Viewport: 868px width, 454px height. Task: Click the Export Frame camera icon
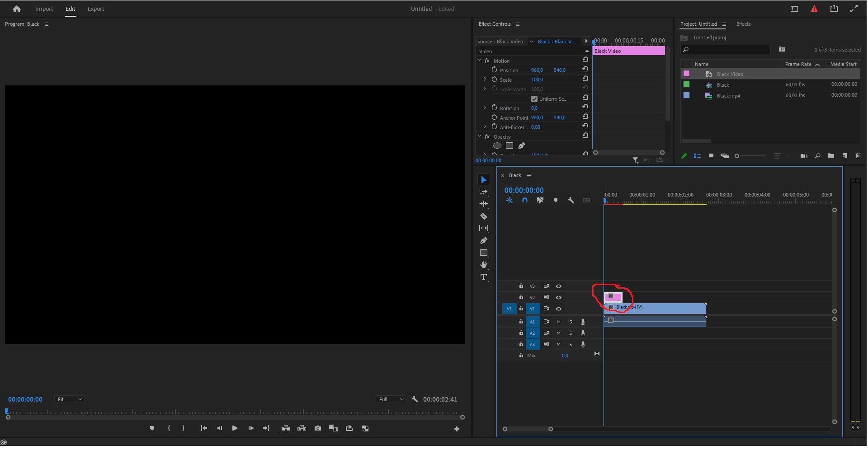318,428
